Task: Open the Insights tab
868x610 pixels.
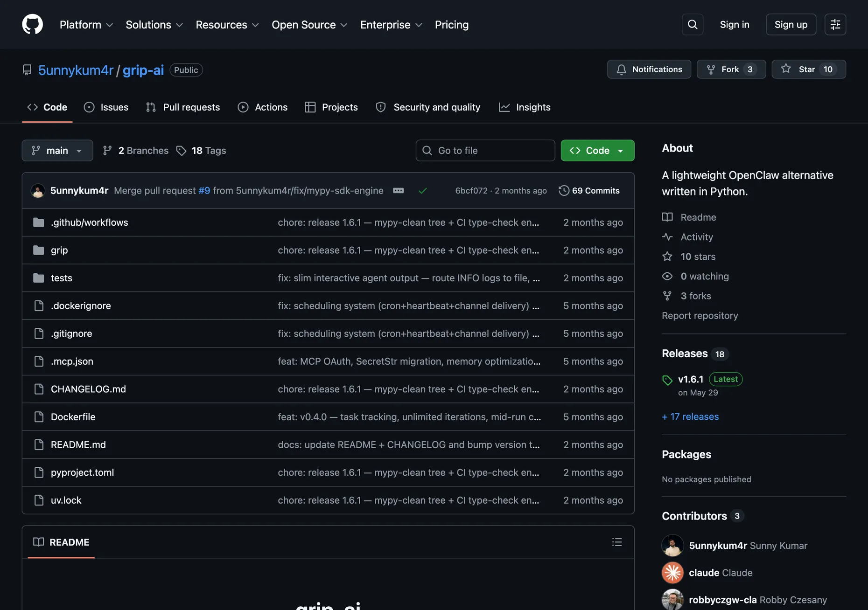Action: [525, 107]
